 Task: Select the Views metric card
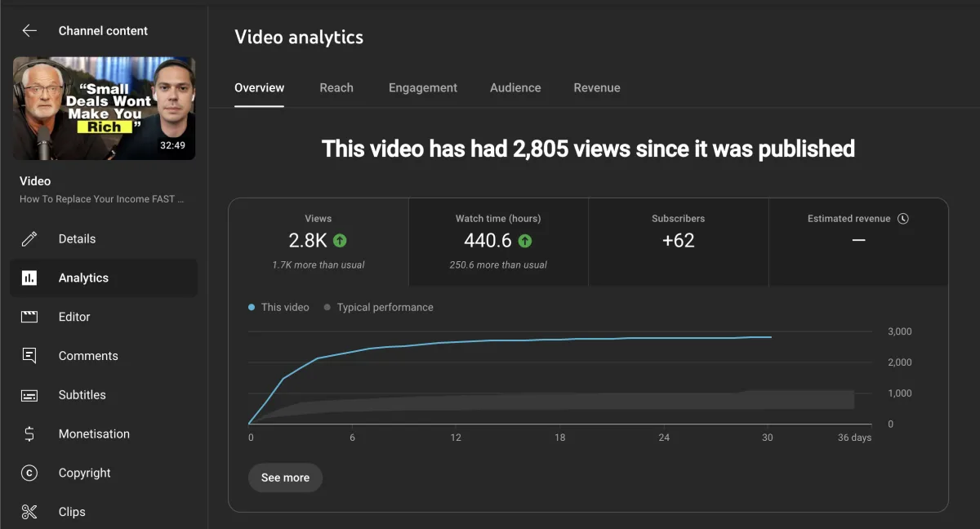tap(318, 242)
